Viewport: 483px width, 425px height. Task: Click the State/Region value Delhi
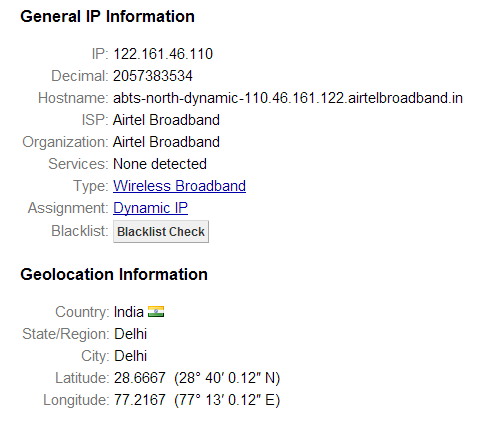click(x=131, y=334)
